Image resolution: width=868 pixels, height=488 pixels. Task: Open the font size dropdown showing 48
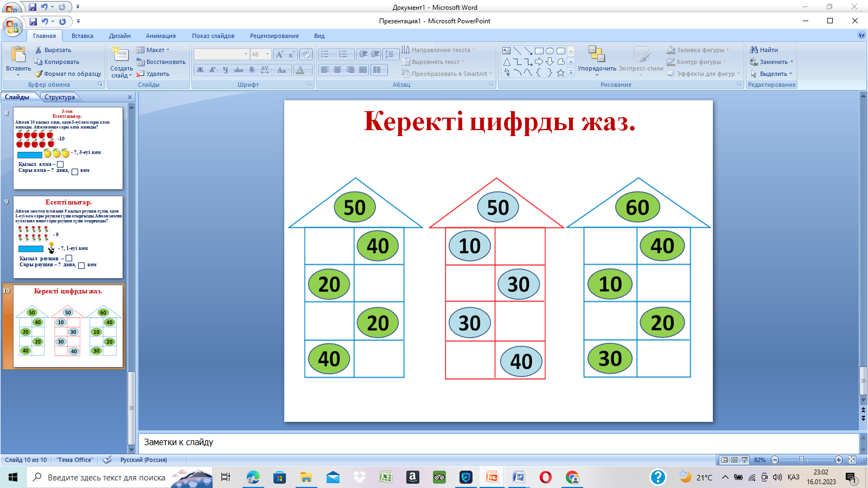click(x=260, y=54)
